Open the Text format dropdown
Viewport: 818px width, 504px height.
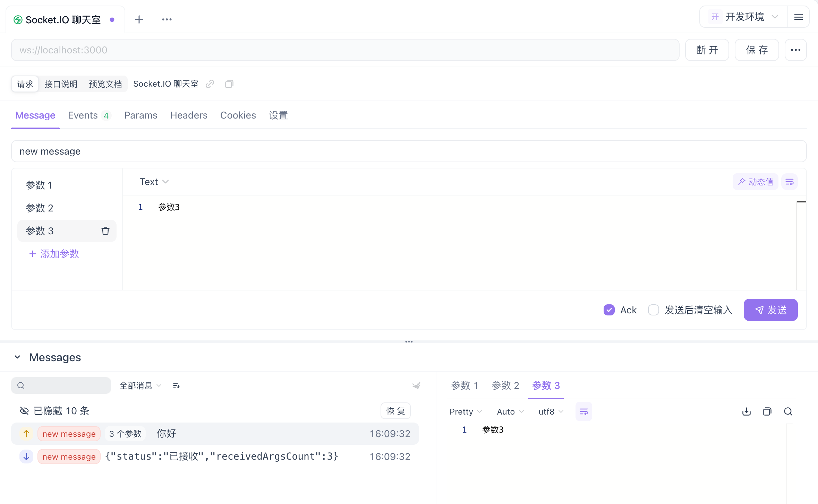[x=154, y=182]
